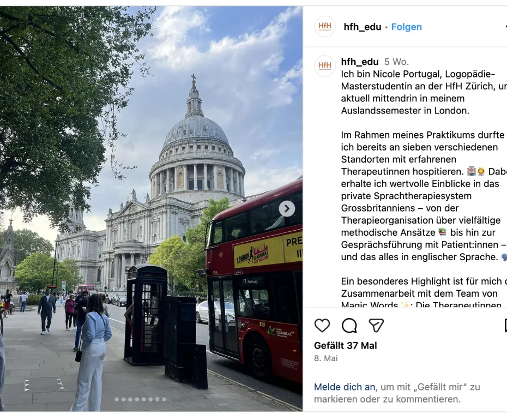Click HfH avatar beside the caption

pyautogui.click(x=324, y=65)
